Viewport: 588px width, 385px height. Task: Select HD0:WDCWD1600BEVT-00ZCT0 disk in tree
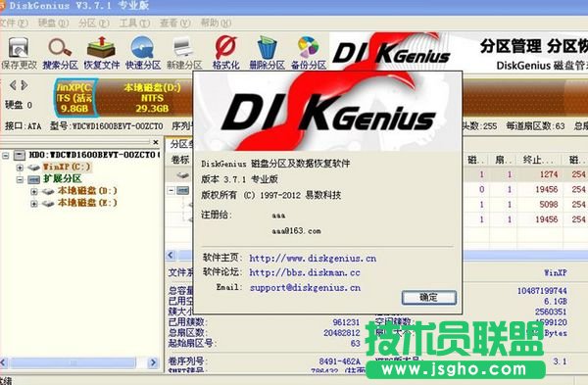(x=94, y=155)
